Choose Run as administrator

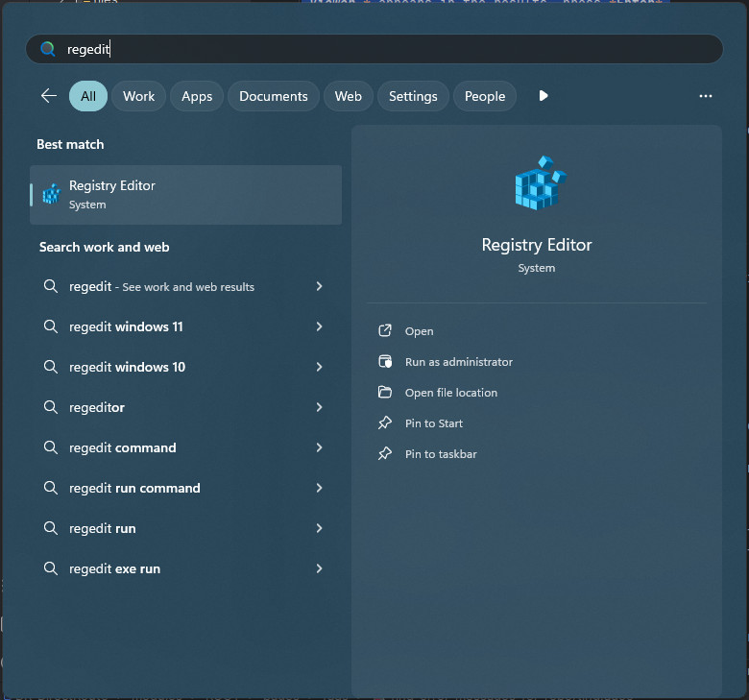pos(459,362)
